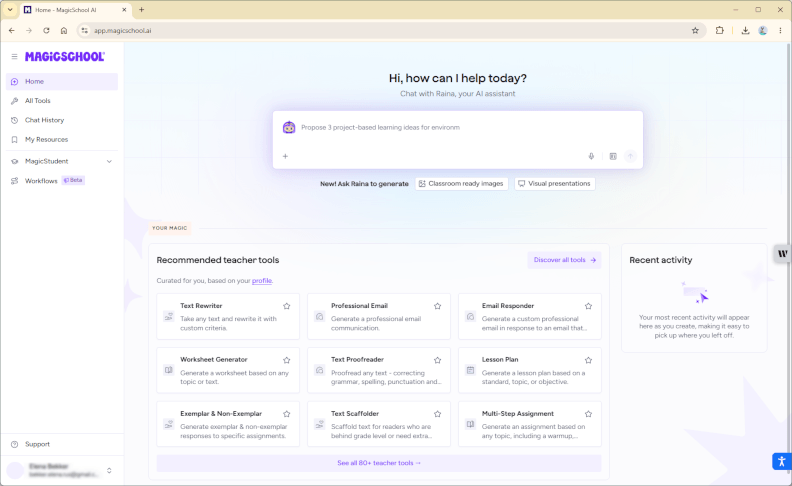792x486 pixels.
Task: Click See all 80+ teacher tools
Action: coord(379,463)
